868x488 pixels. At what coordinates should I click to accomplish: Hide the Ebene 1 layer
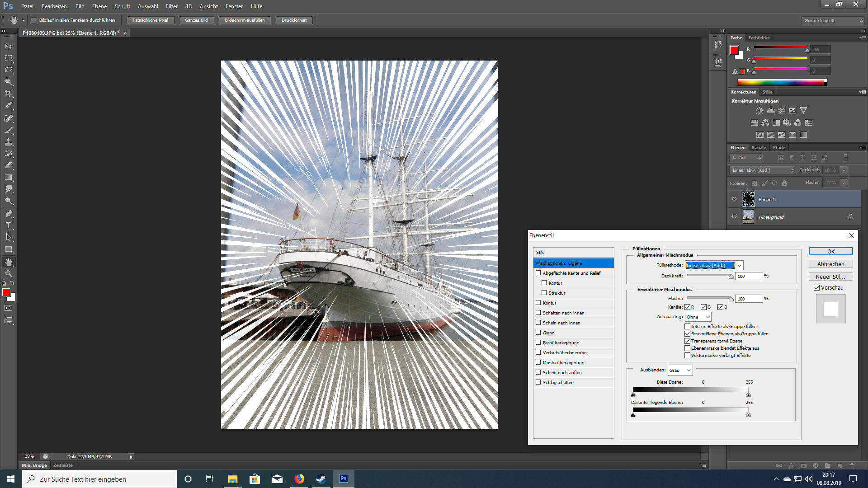[734, 199]
